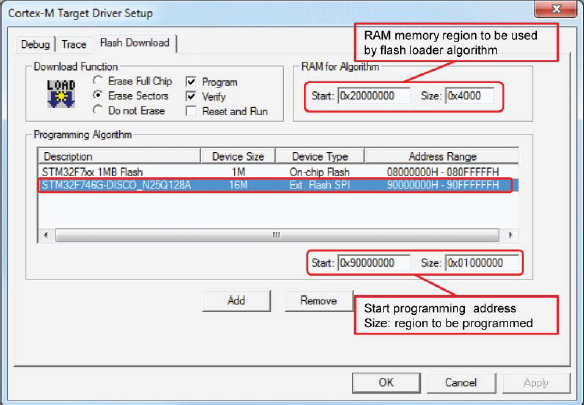Viewport: 584px width, 405px height.
Task: Toggle the Program checkbox
Action: [191, 82]
